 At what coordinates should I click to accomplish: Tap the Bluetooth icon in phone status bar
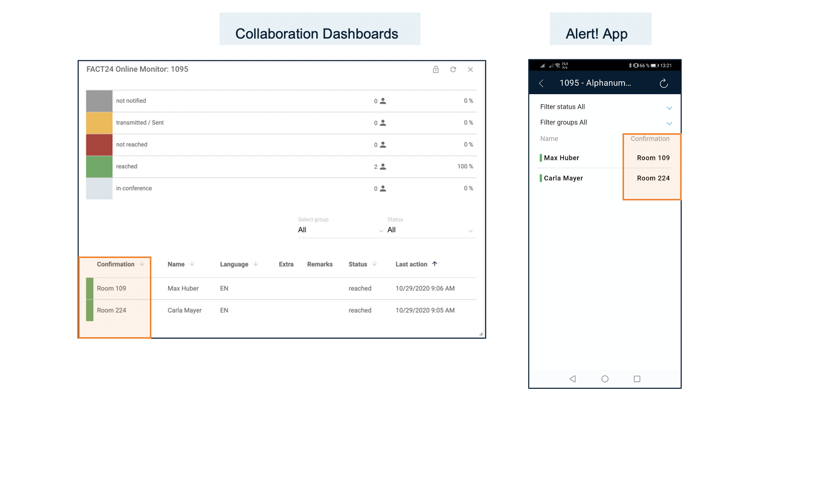coord(631,66)
